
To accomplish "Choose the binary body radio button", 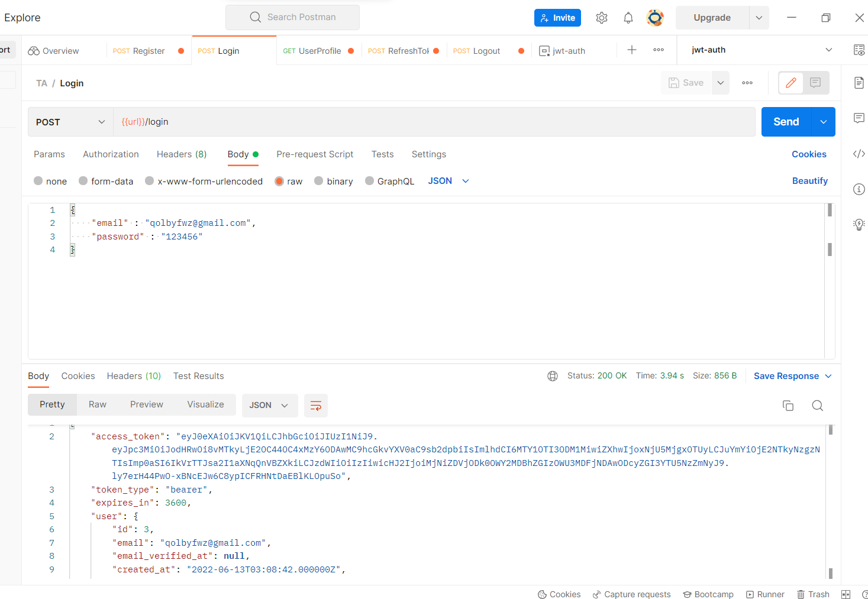I will [319, 181].
